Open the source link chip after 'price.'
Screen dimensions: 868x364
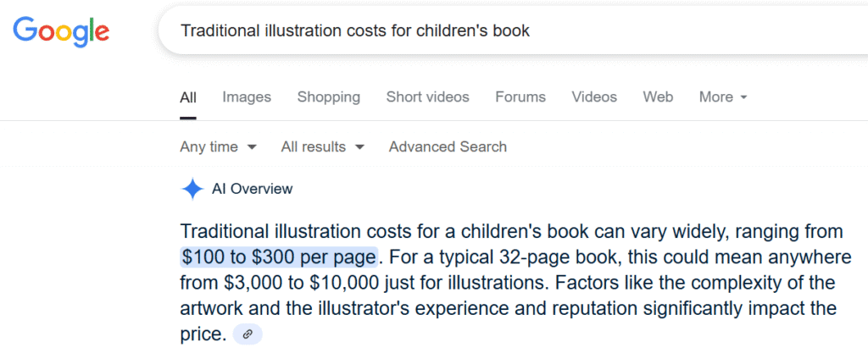[248, 334]
